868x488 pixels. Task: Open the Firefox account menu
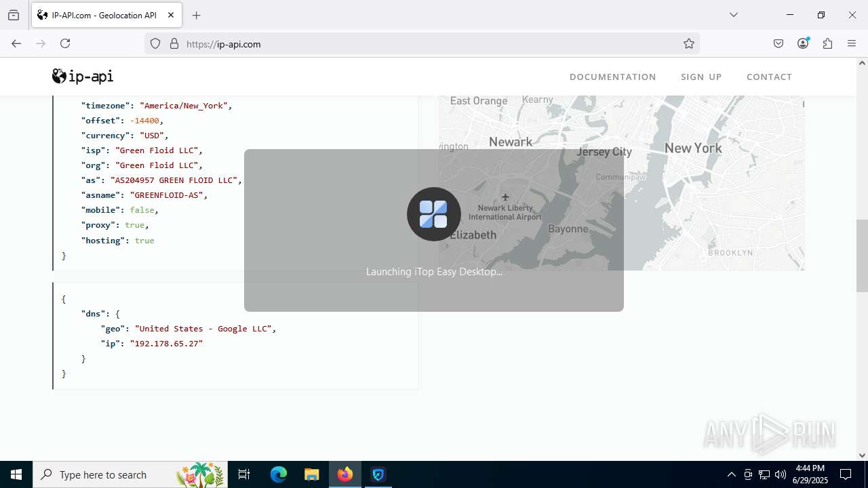pyautogui.click(x=803, y=43)
